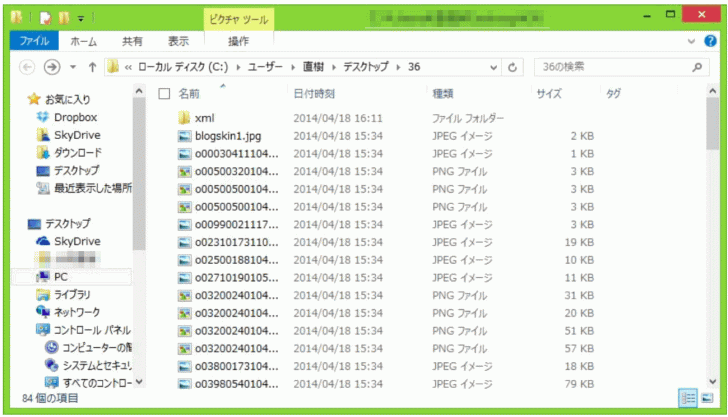Switch to details view layout icon
Viewport: 728px width, 417px height.
(x=688, y=397)
